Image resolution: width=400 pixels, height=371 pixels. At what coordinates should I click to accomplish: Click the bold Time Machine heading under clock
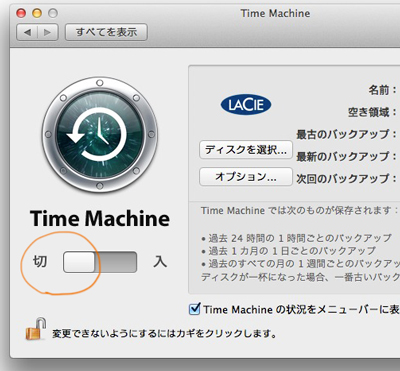100,219
